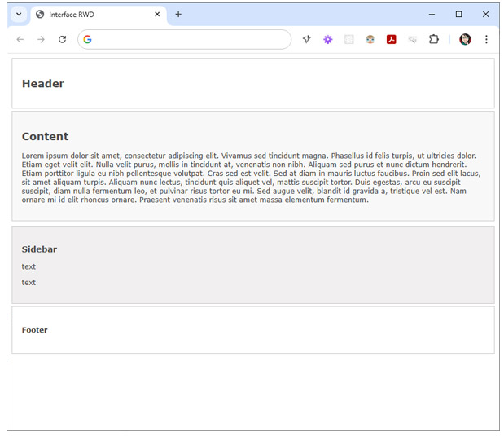Click the browser back arrow
The height and width of the screenshot is (436, 504).
[x=20, y=39]
